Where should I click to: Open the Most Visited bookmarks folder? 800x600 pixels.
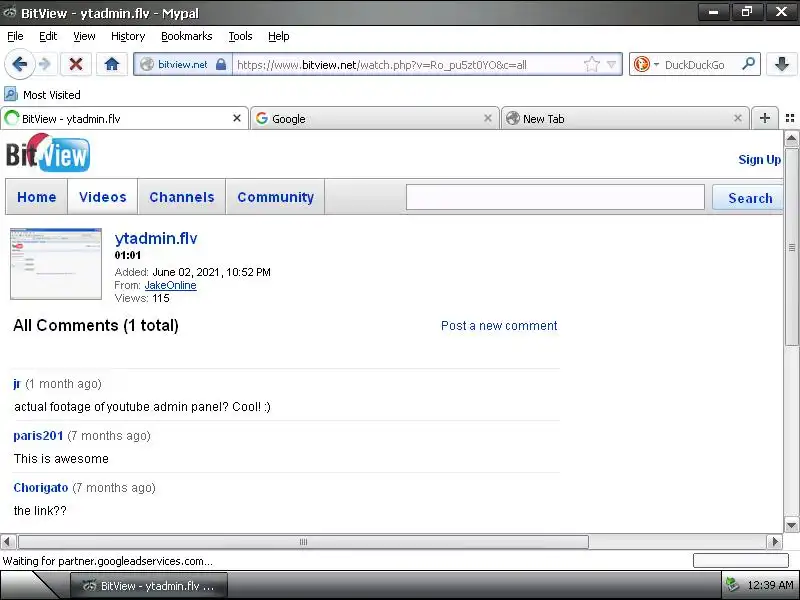click(x=42, y=94)
